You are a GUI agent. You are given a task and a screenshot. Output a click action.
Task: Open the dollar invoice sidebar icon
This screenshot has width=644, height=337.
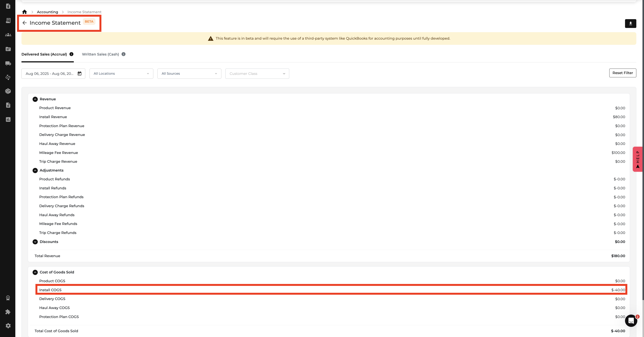coord(8,6)
